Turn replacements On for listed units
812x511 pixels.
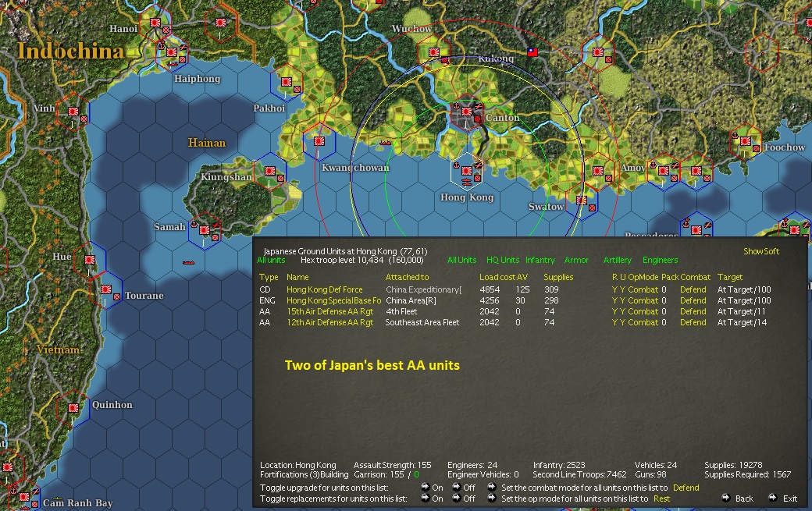point(426,498)
